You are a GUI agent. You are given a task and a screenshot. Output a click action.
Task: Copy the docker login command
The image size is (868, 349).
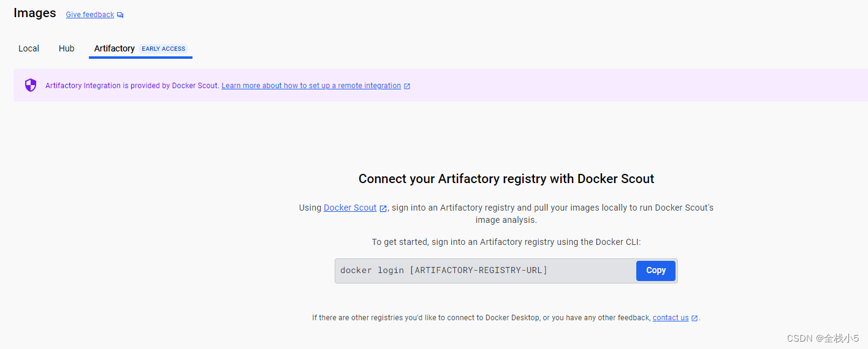[656, 271]
